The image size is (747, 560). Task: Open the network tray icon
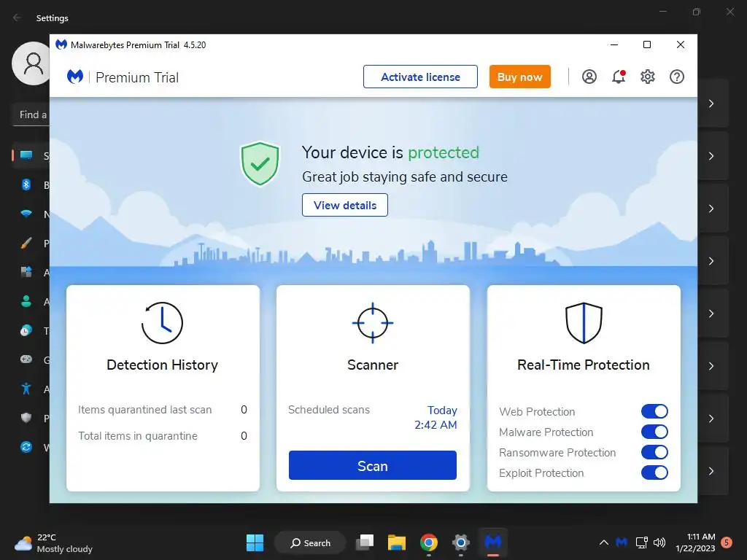coord(641,542)
